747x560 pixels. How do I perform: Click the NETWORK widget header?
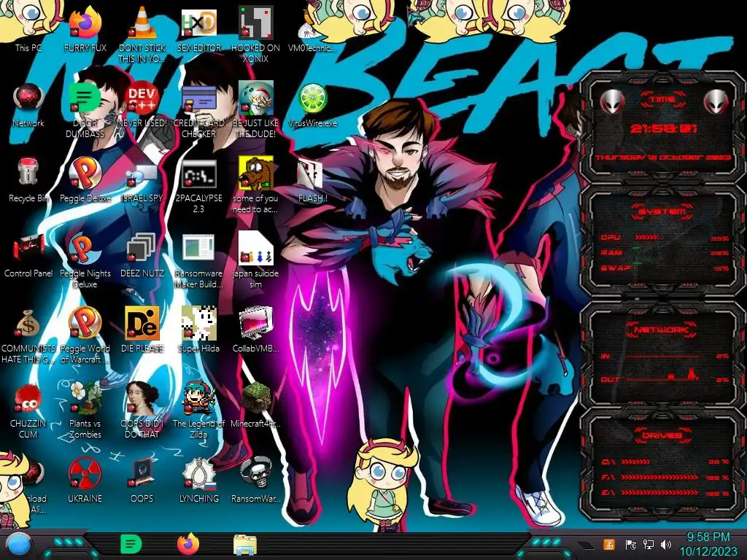pos(661,330)
